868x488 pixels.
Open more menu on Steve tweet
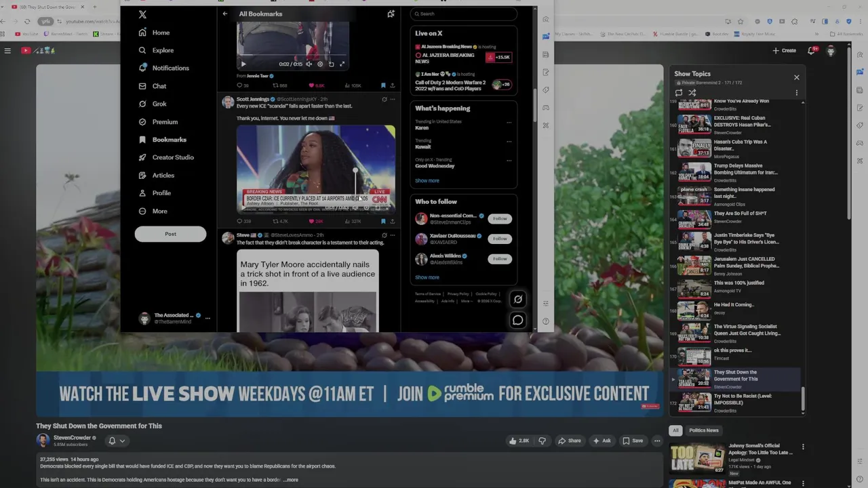click(392, 235)
